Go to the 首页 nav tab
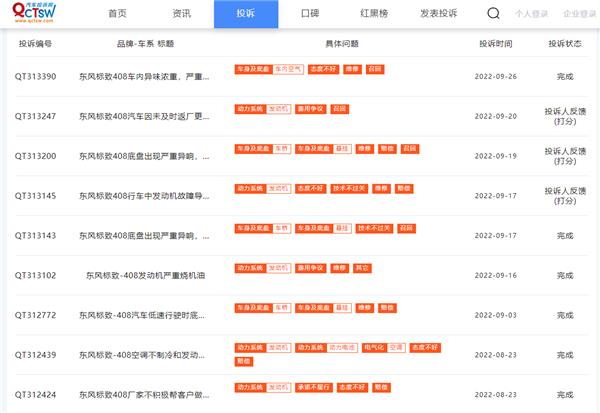The image size is (600, 413). [x=117, y=13]
